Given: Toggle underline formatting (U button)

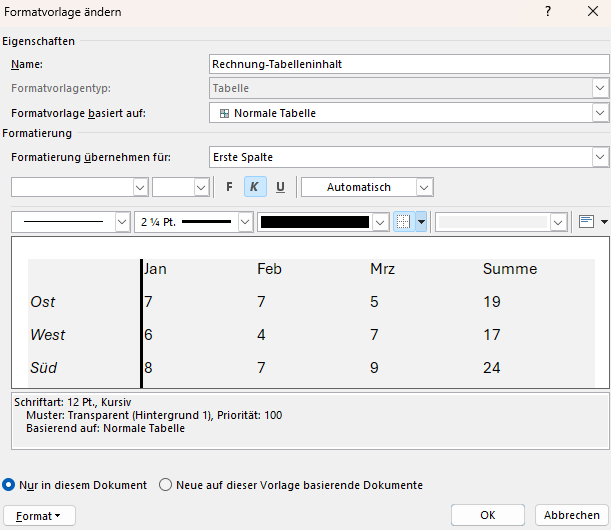Looking at the screenshot, I should point(280,187).
